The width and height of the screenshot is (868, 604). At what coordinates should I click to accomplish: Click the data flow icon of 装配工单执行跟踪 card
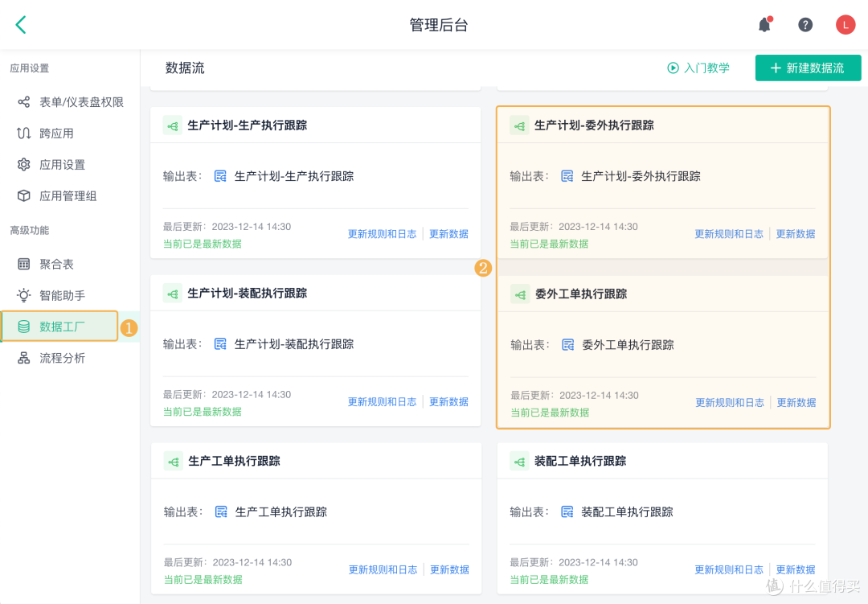pyautogui.click(x=519, y=461)
